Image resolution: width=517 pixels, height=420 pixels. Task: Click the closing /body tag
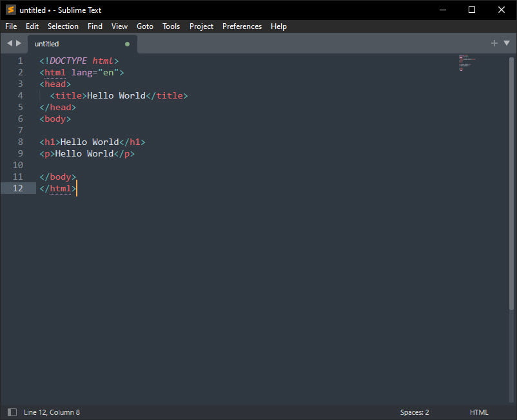click(58, 177)
